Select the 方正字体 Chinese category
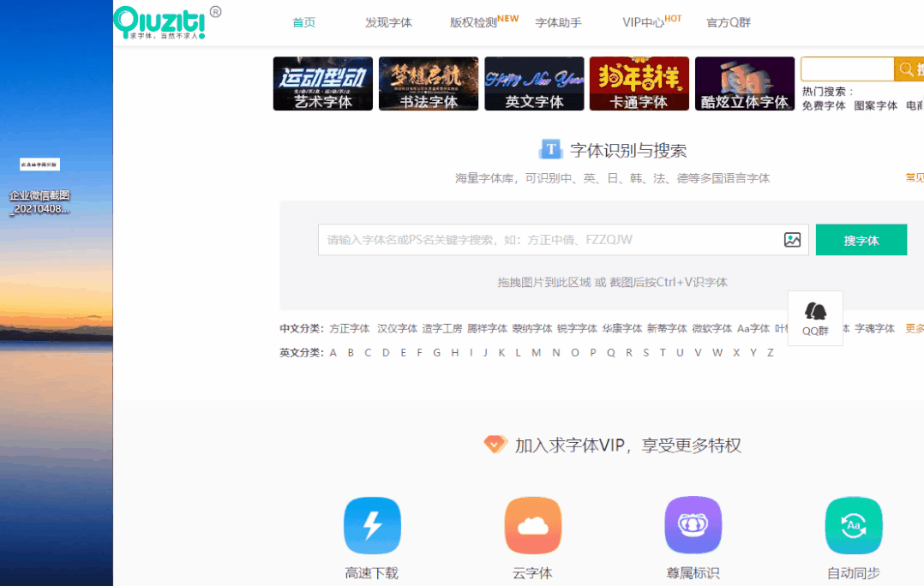The image size is (924, 586). (x=350, y=329)
